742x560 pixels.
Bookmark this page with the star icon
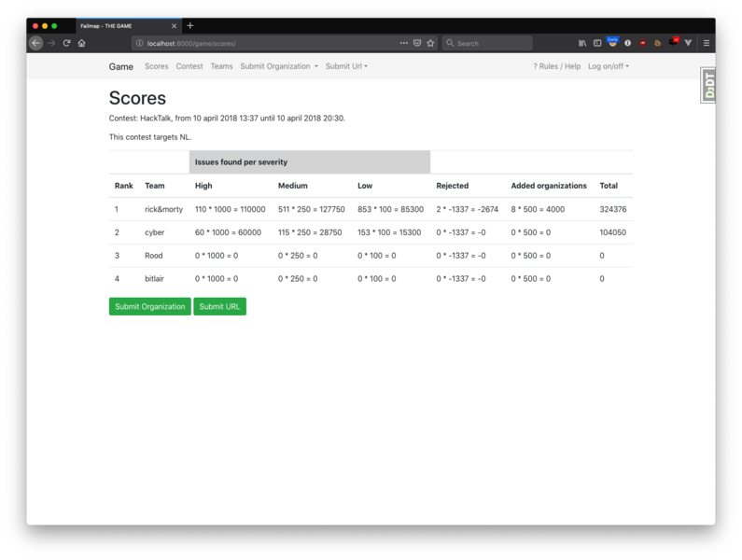430,43
